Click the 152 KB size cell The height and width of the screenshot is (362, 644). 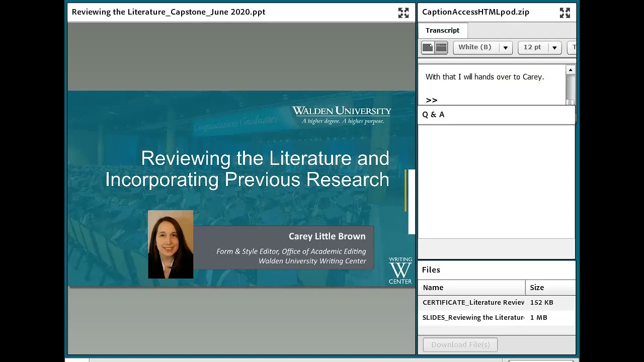pyautogui.click(x=541, y=302)
